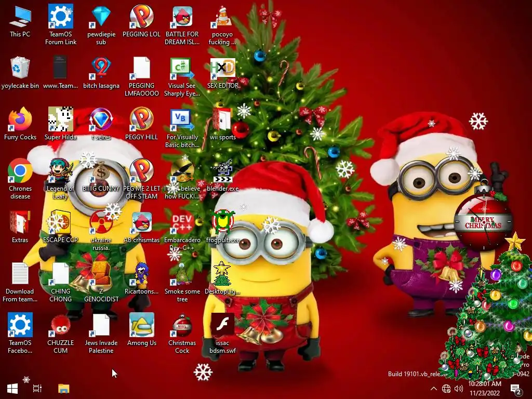This screenshot has width=532, height=399.
Task: Select the ukraine russia. radiation shortcut
Action: [x=101, y=231]
